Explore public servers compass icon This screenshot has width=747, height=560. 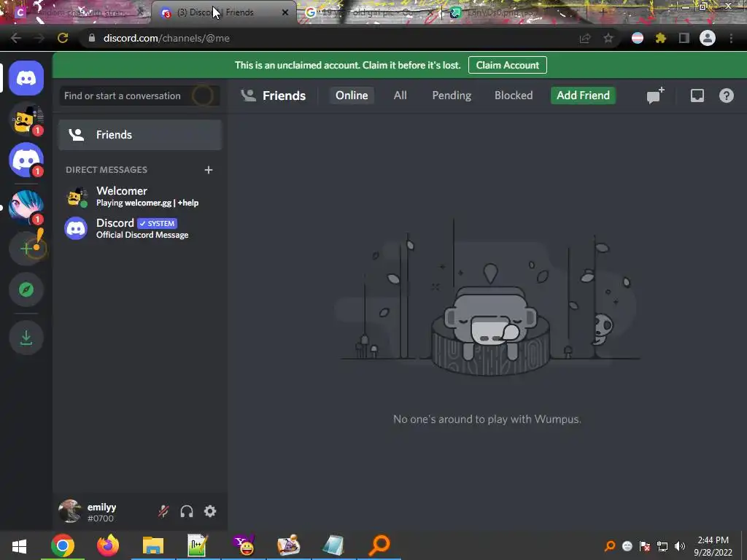[26, 289]
